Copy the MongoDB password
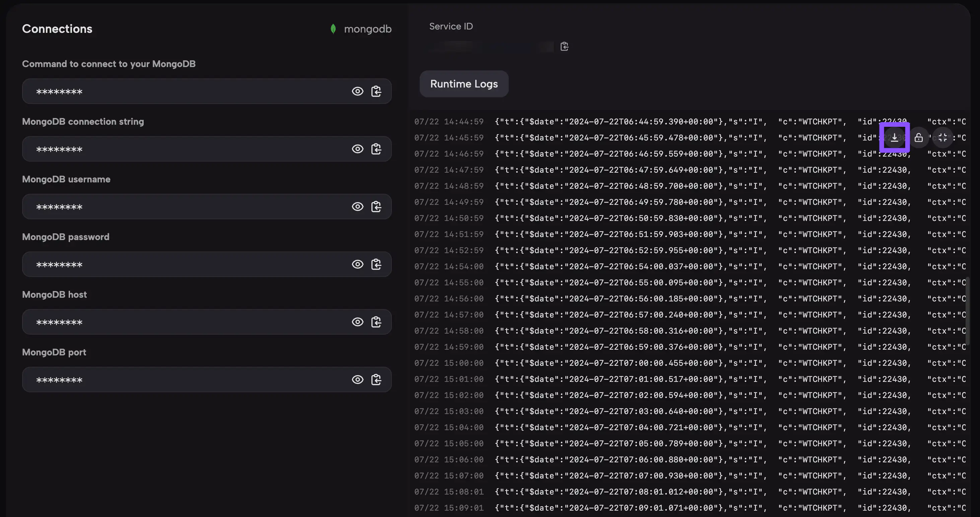The width and height of the screenshot is (980, 517). pyautogui.click(x=377, y=264)
